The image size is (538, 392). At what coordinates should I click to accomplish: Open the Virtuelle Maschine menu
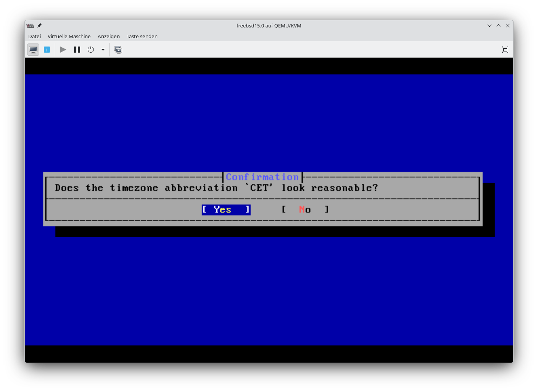pyautogui.click(x=69, y=36)
